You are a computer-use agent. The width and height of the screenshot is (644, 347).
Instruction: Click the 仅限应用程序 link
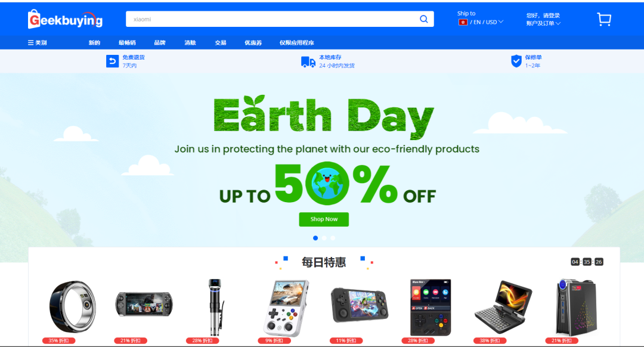(x=296, y=43)
